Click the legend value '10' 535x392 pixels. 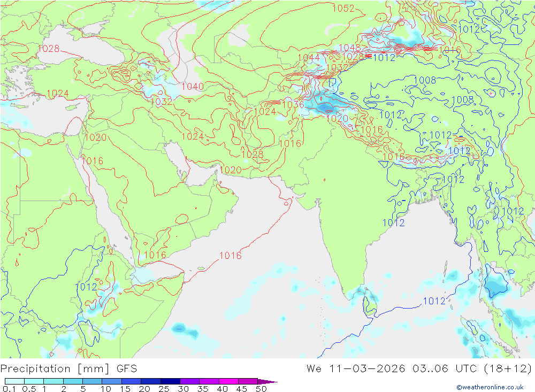click(x=106, y=389)
